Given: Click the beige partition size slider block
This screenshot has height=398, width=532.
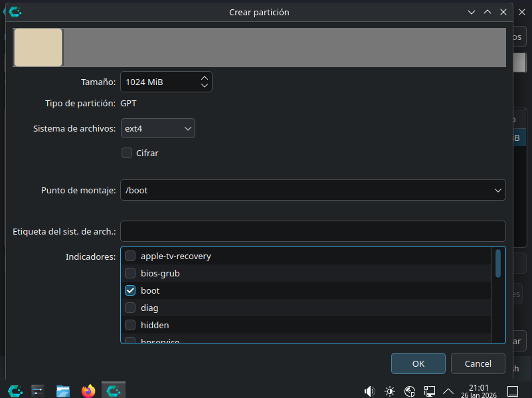Looking at the screenshot, I should [38, 47].
